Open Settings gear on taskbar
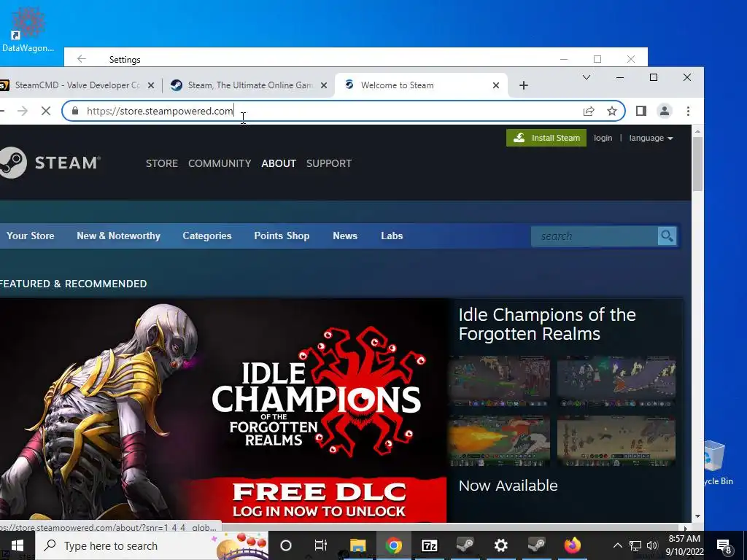 [x=500, y=545]
